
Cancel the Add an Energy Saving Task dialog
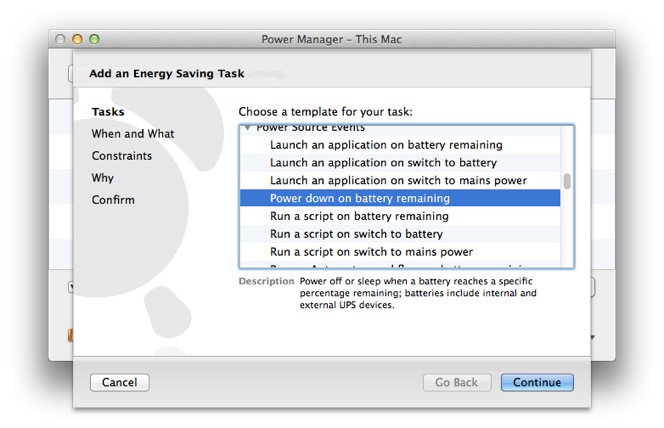[119, 382]
